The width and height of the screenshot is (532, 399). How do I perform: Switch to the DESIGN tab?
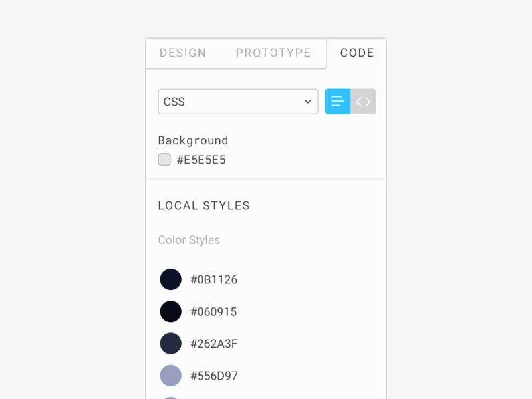coord(183,53)
